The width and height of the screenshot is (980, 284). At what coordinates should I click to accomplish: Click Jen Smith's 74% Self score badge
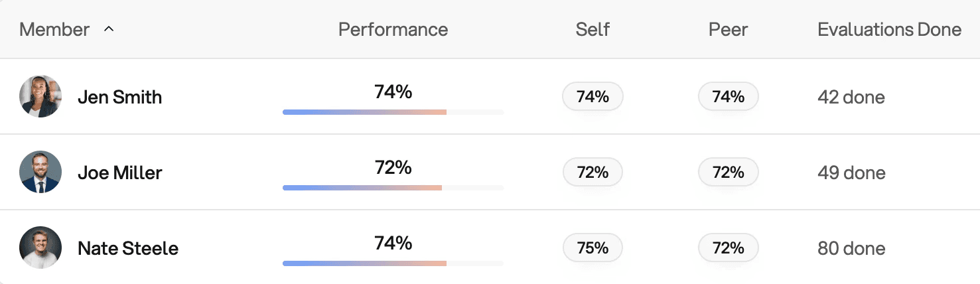click(x=593, y=97)
